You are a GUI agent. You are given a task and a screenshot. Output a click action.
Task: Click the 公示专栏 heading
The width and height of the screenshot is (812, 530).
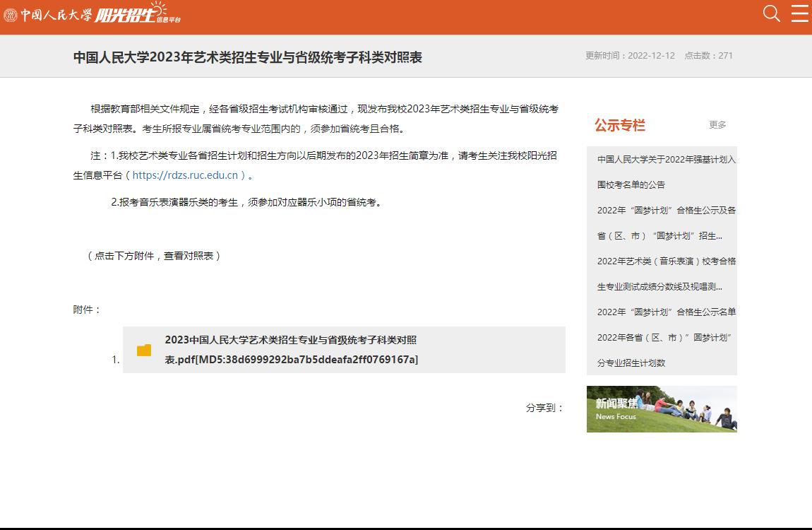coord(619,125)
